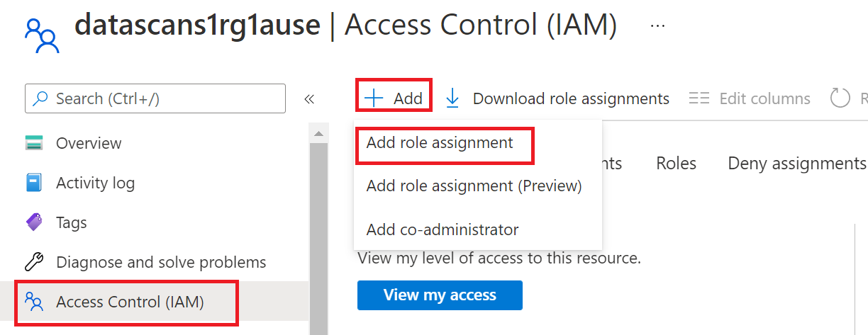
Task: Click the Overview sidebar icon
Action: 34,143
